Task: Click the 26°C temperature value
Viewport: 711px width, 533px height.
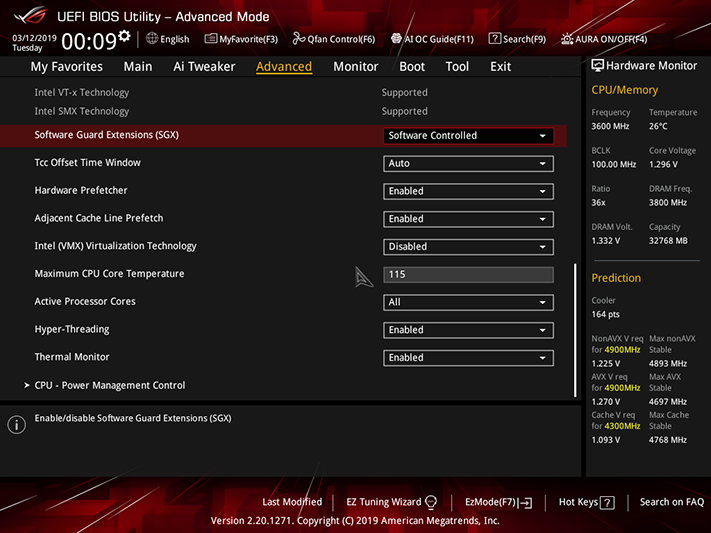Action: [x=658, y=127]
